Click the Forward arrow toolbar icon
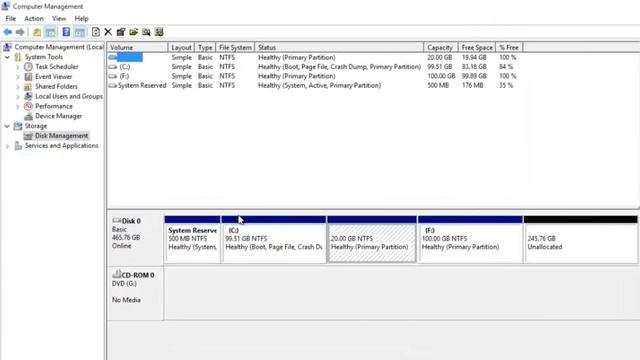640x360 pixels. point(20,32)
